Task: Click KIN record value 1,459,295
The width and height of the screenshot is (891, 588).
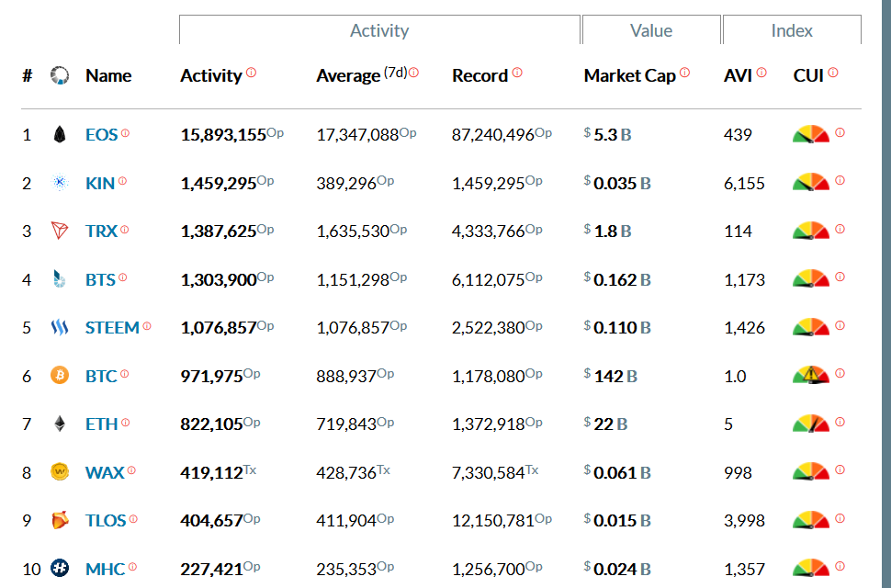Action: [x=488, y=183]
